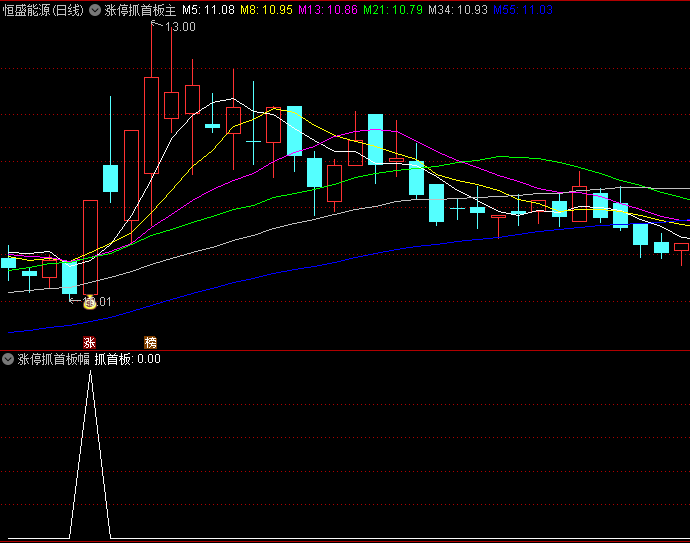Click the blue M55 moving average label
Image resolution: width=690 pixels, height=543 pixels.
pos(522,10)
